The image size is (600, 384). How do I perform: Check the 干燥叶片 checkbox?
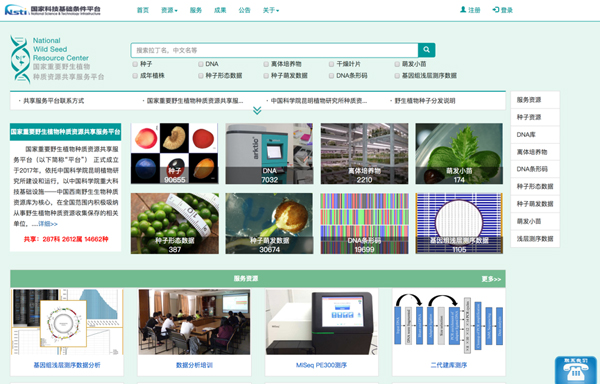click(x=331, y=64)
